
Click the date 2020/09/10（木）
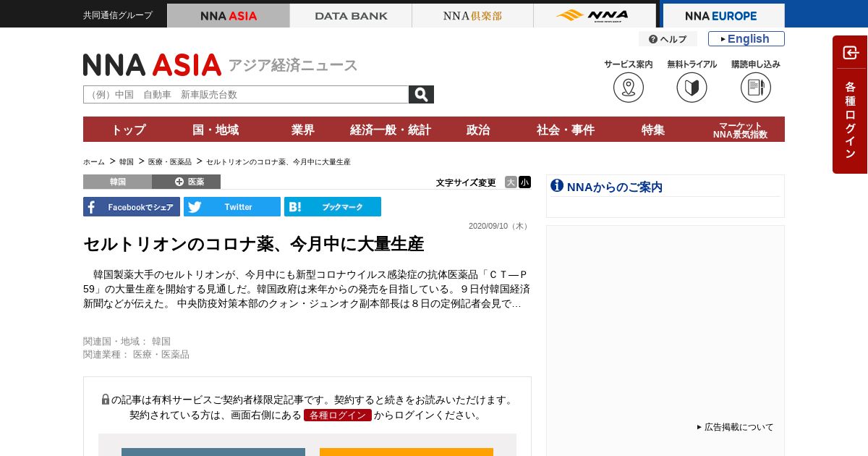tap(499, 226)
